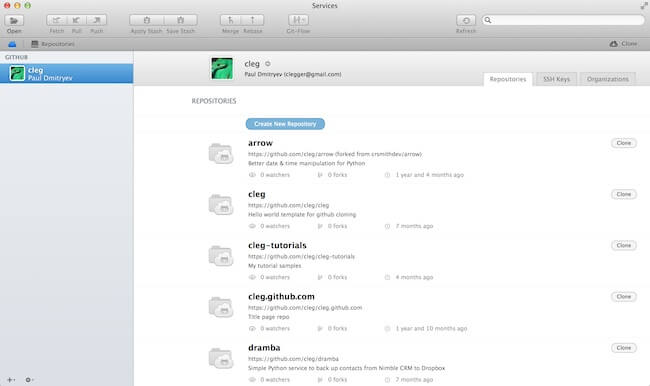Clone the dramba repository
This screenshot has height=386, width=650.
623,348
